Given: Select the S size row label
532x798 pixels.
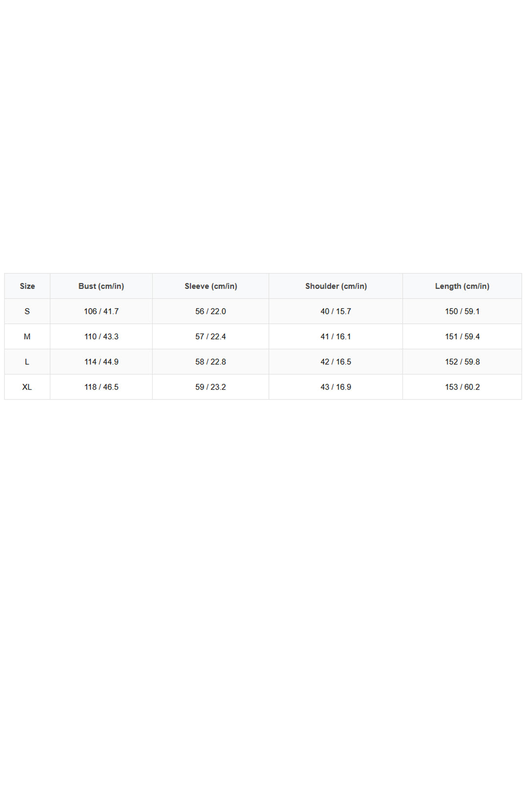Looking at the screenshot, I should (27, 311).
